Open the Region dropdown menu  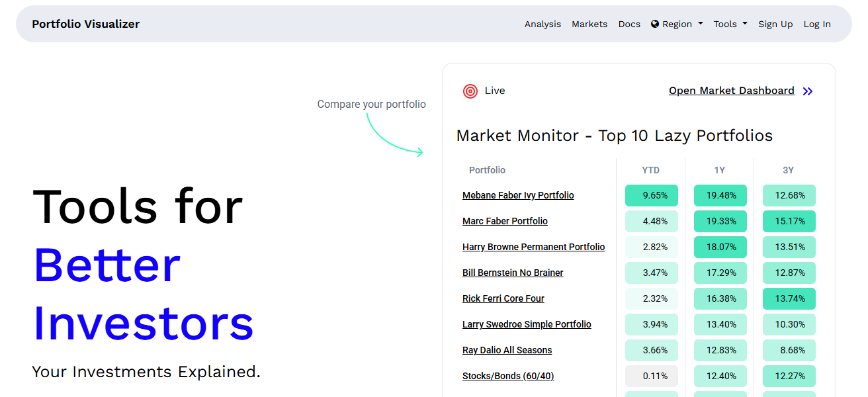[677, 24]
